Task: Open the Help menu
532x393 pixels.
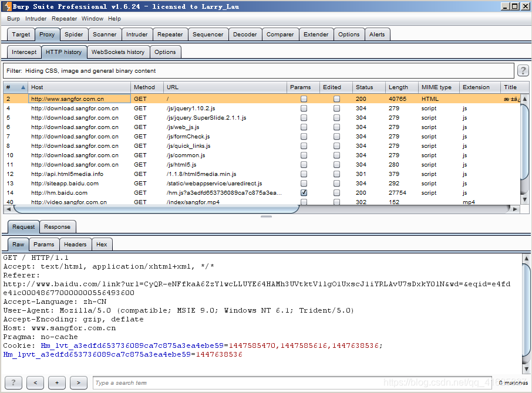Action: 115,19
